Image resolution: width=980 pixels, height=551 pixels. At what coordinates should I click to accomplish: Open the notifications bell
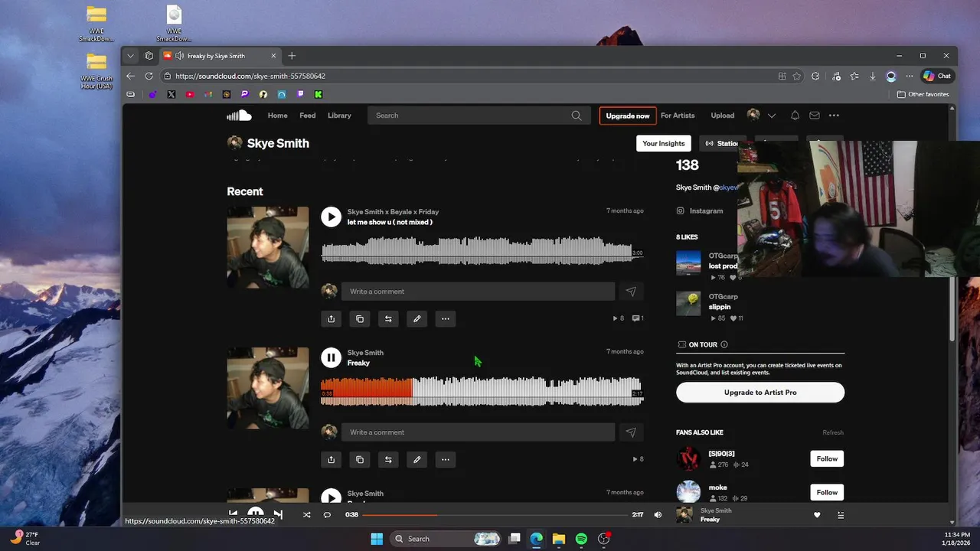pos(795,116)
